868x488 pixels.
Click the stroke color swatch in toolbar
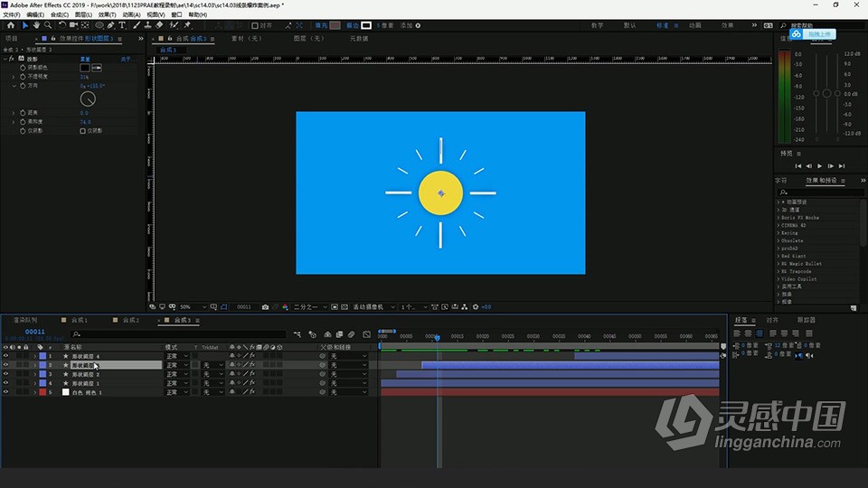(x=366, y=25)
